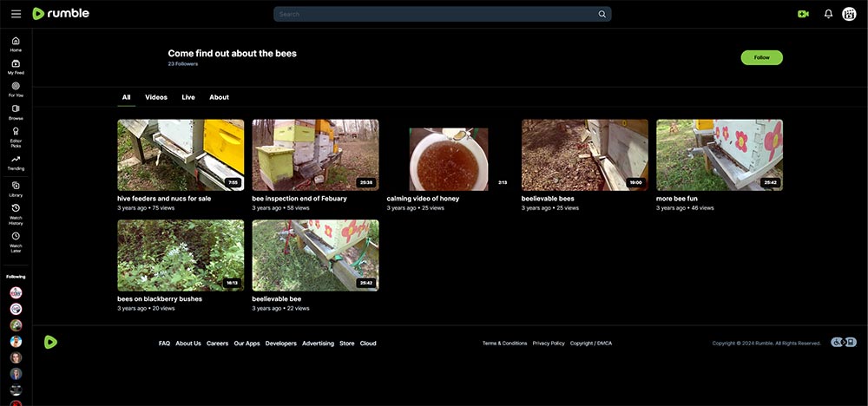This screenshot has height=406, width=868.
Task: Click title 'bees on blackberry bushes'
Action: pyautogui.click(x=160, y=298)
